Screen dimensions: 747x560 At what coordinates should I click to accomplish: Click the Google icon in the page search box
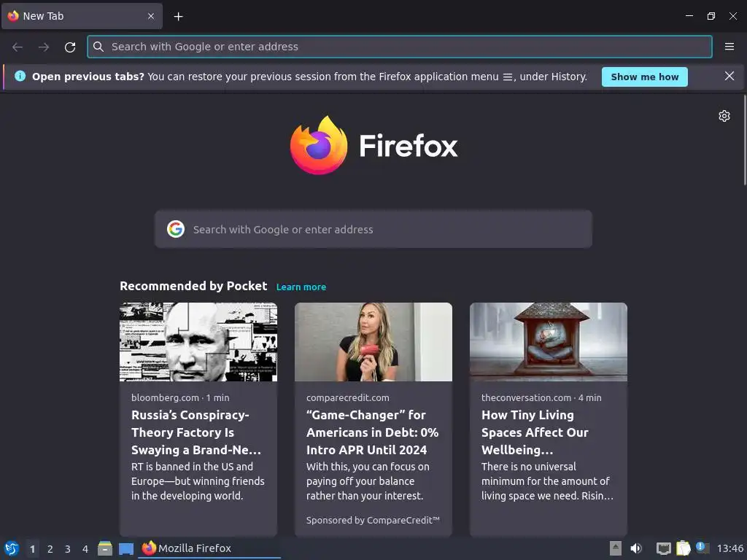pos(176,229)
